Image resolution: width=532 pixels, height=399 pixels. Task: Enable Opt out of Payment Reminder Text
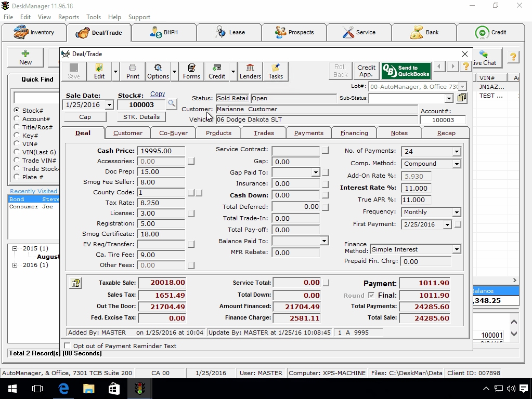coord(67,345)
